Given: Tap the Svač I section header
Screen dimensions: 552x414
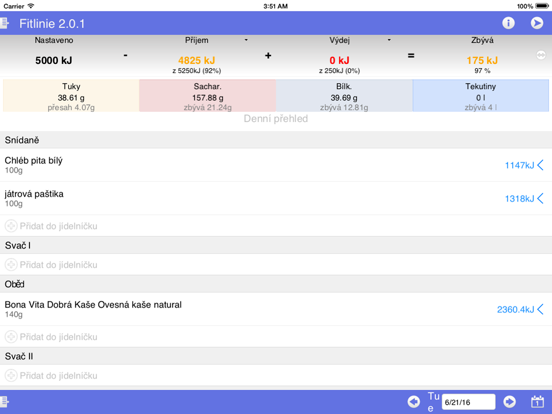Looking at the screenshot, I should pyautogui.click(x=276, y=245).
